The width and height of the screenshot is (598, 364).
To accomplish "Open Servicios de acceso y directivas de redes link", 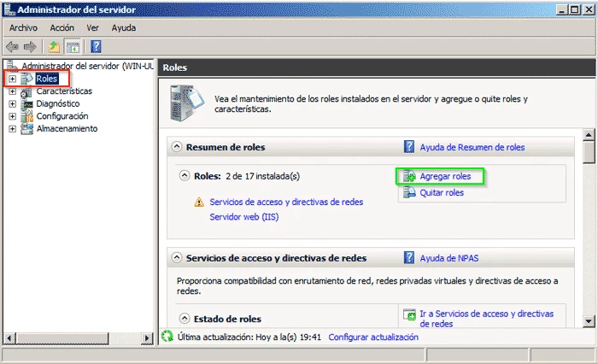I will (x=286, y=202).
